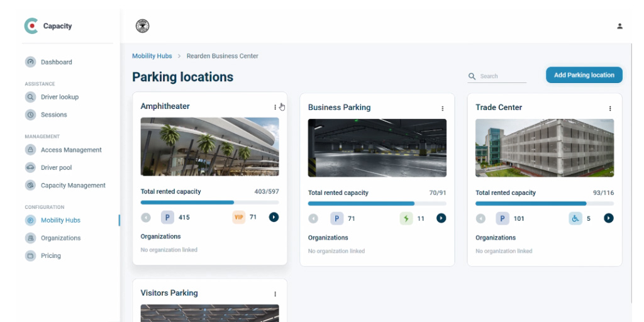644x322 pixels.
Task: Click the Amphitheater rented capacity progress bar
Action: coord(209,203)
